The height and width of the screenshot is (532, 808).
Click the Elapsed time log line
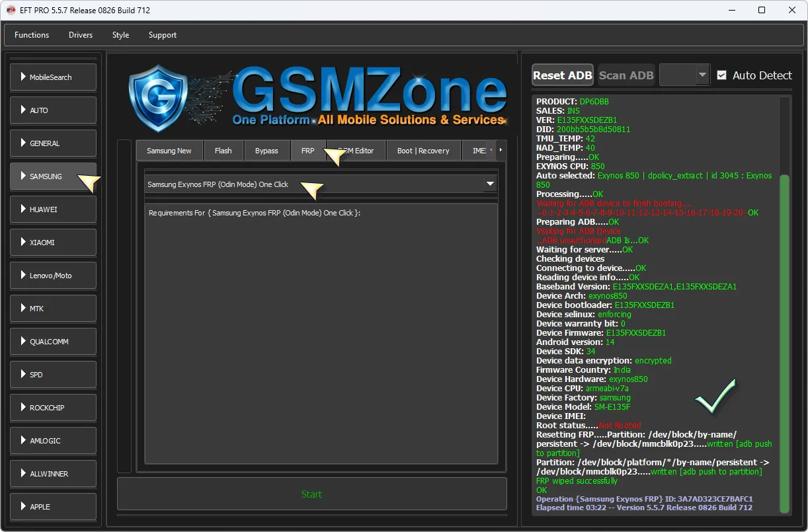tap(644, 508)
